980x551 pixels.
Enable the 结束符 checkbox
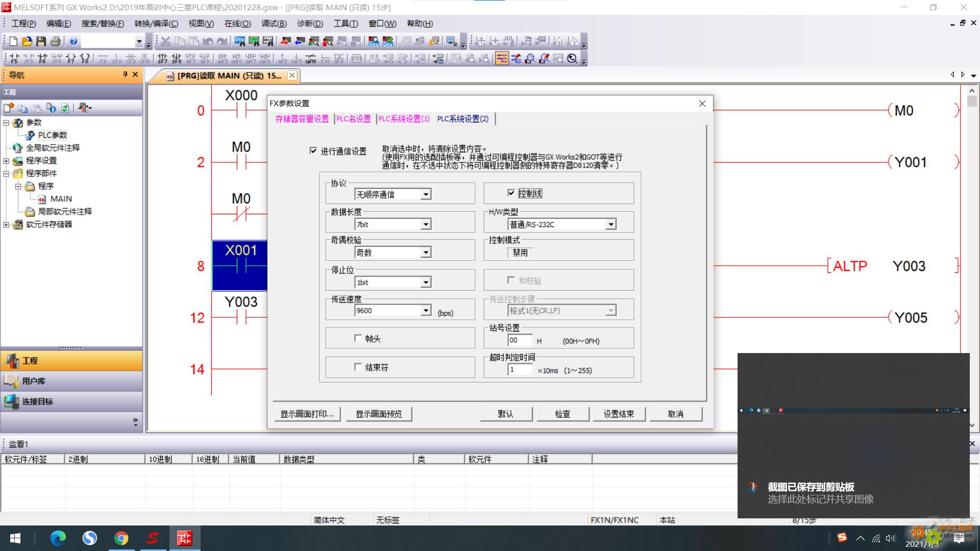point(358,367)
